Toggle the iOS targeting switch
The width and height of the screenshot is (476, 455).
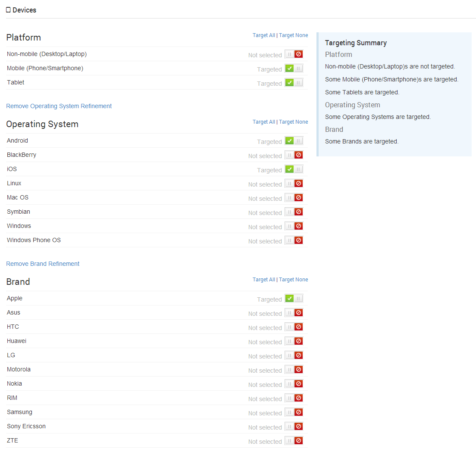click(x=294, y=169)
